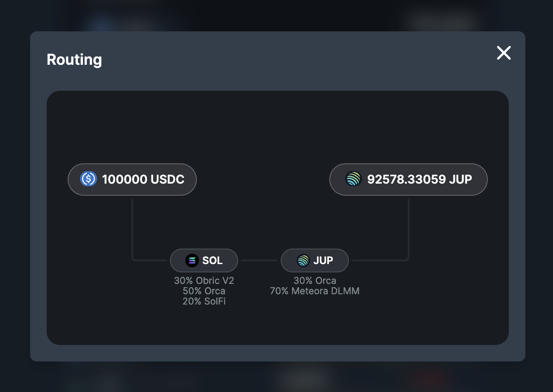Click the 30% Obric V2 route label
This screenshot has height=392, width=553.
click(204, 280)
